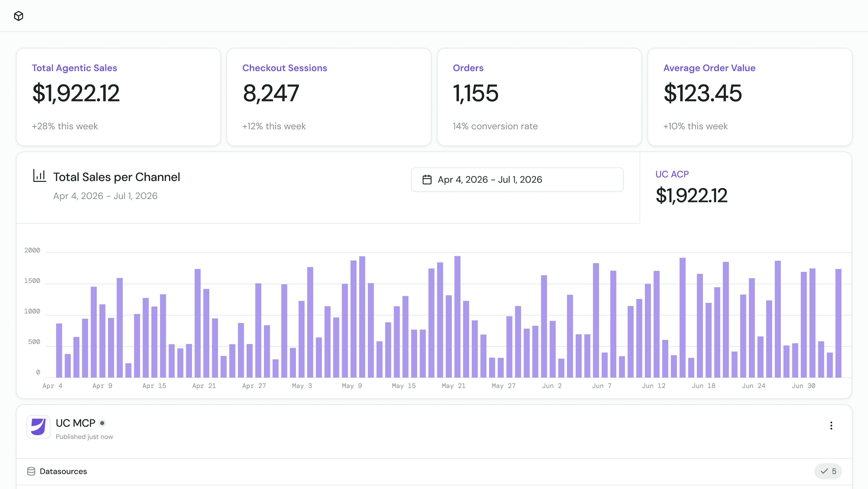
Task: Open the Apr 4, 2026 – Jul 1, 2026 date picker
Action: pos(517,179)
